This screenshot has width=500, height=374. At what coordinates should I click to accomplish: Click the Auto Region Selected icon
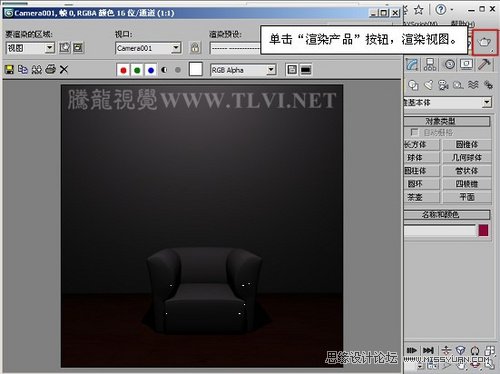pos(78,48)
